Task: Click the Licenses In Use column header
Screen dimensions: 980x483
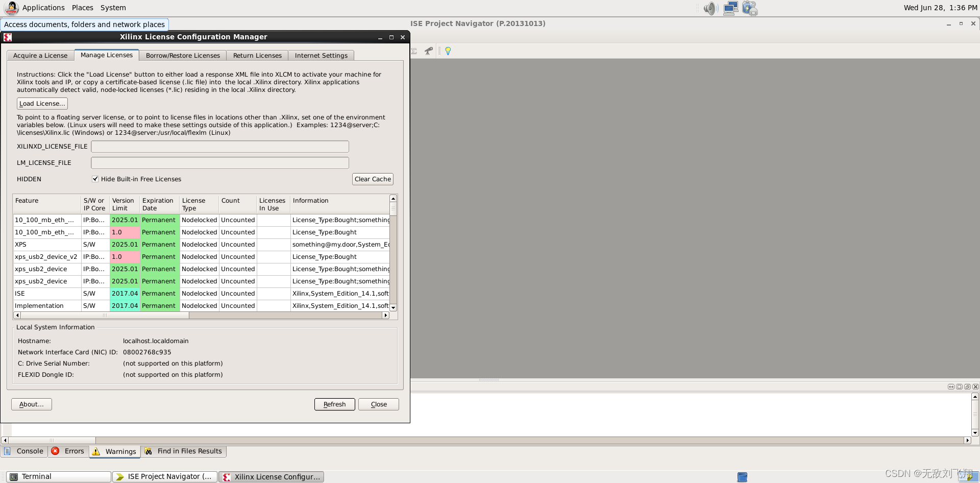Action: pos(274,204)
